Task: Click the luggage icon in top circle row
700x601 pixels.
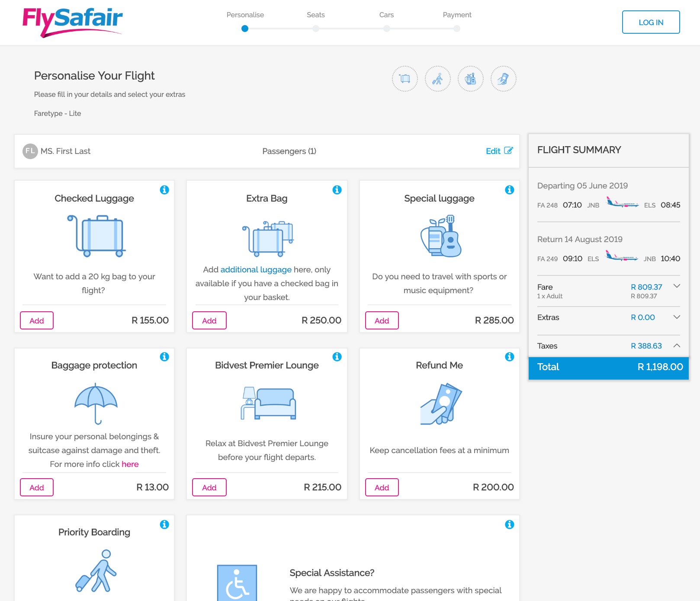Action: 405,79
